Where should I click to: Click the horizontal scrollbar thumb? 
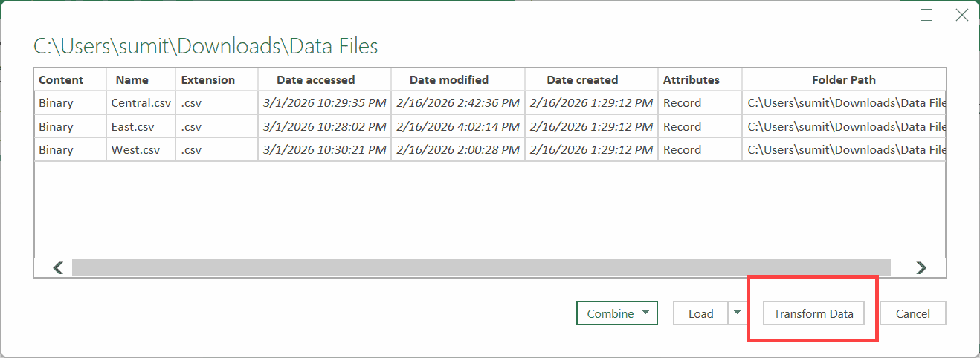coord(481,267)
